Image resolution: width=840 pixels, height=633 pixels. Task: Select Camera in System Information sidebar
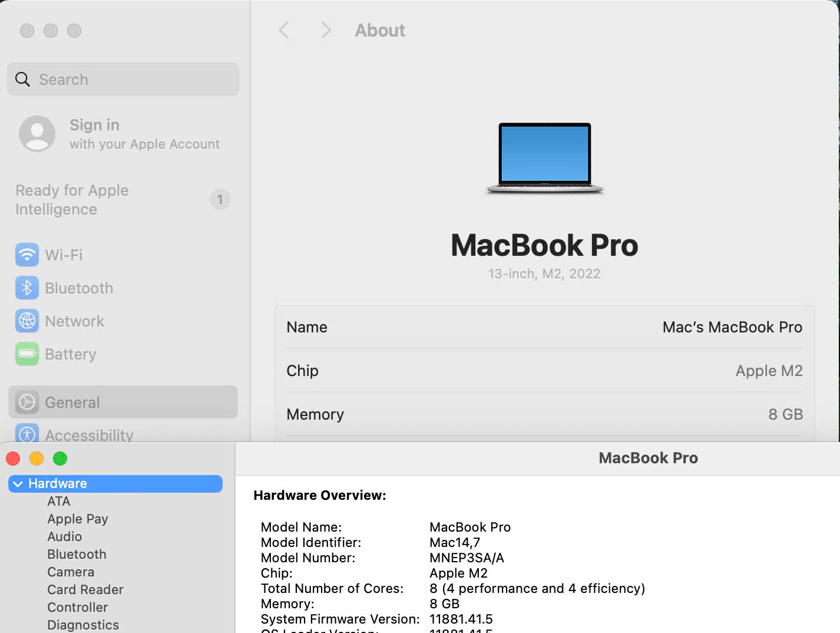click(71, 572)
